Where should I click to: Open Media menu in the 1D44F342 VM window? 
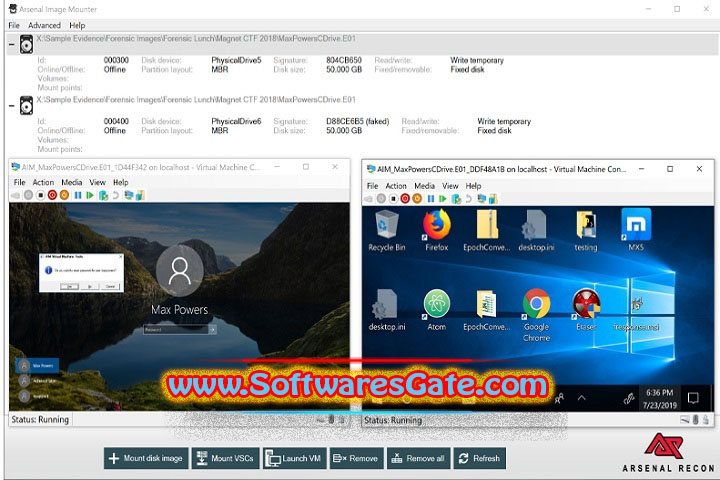[x=72, y=182]
